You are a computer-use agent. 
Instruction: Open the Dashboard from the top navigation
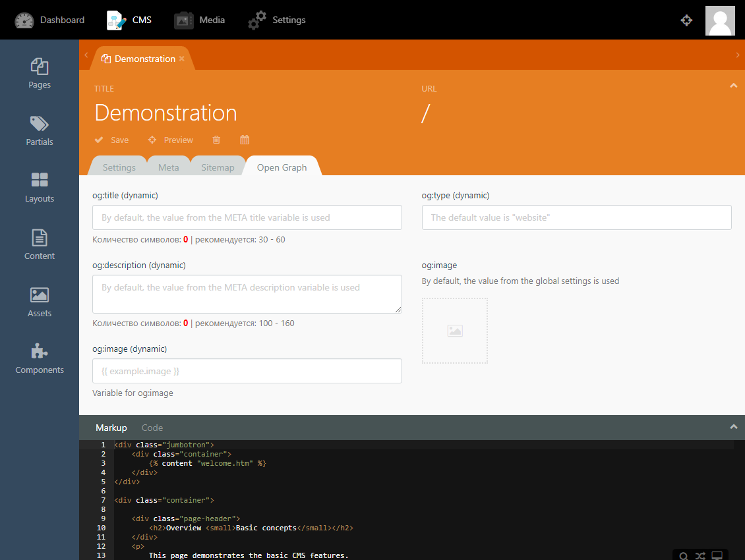pos(49,20)
